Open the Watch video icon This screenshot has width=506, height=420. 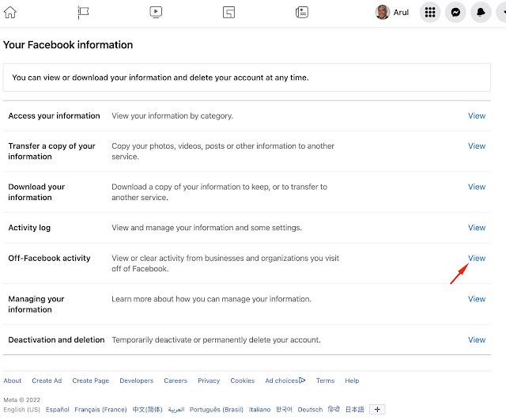point(156,13)
